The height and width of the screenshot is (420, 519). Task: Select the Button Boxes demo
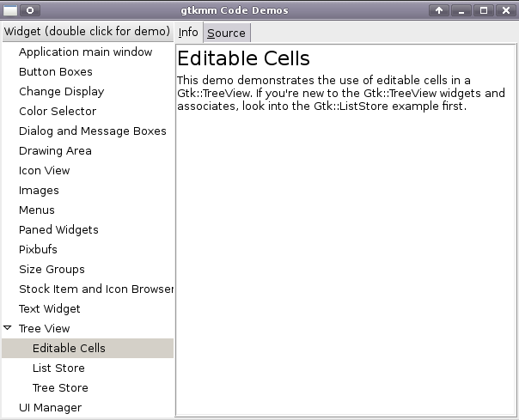(55, 72)
